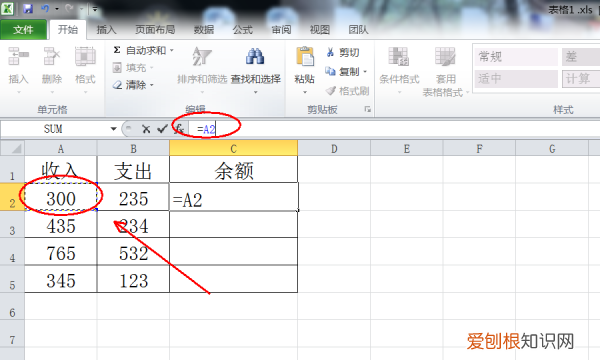This screenshot has width=600, height=360.
Task: Apply the 常规 normal cell style
Action: click(x=516, y=57)
